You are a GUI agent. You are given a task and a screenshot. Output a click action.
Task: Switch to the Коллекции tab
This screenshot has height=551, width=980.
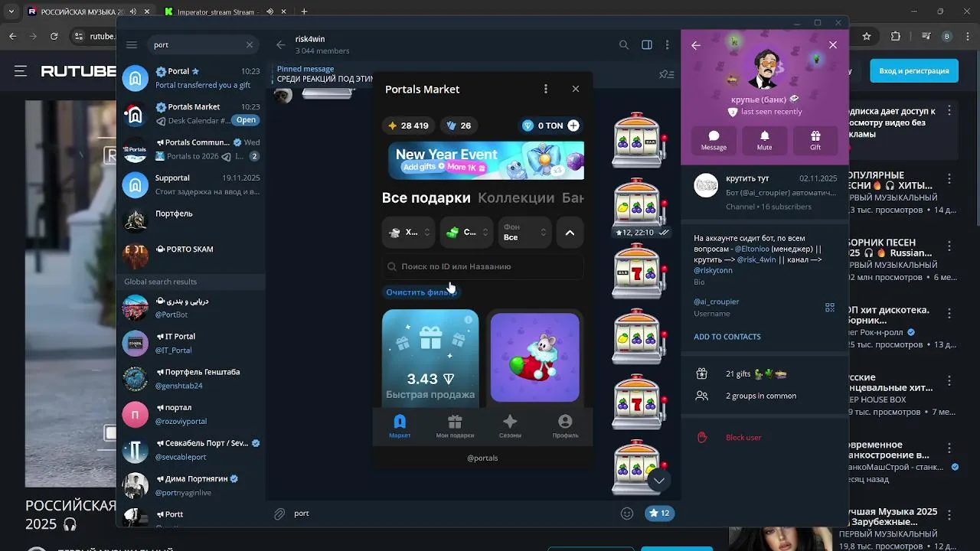point(516,197)
